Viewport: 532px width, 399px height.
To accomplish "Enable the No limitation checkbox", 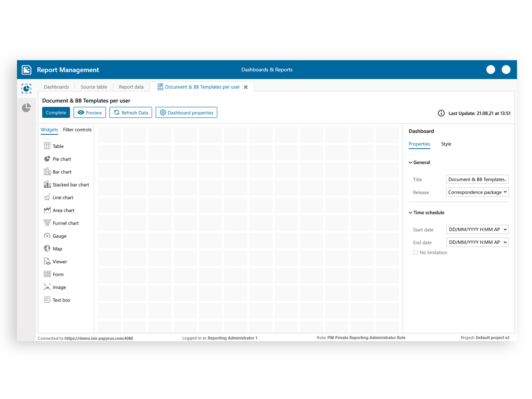I will point(415,252).
